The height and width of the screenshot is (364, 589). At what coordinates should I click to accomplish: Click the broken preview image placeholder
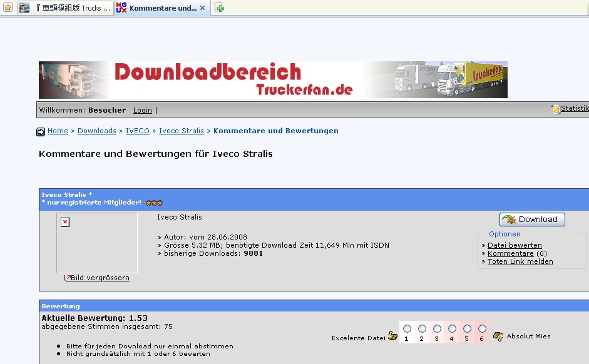97,243
